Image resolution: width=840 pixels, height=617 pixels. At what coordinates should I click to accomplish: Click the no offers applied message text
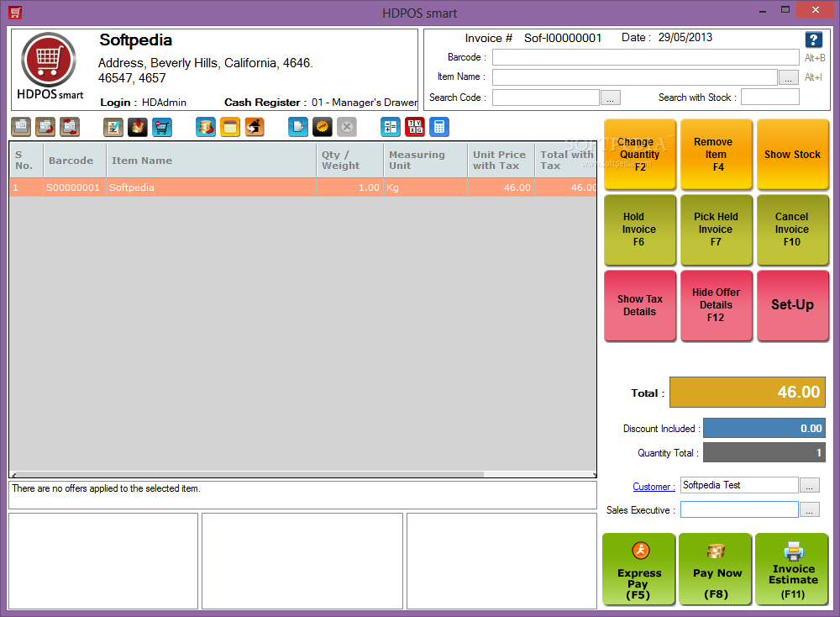pyautogui.click(x=106, y=488)
